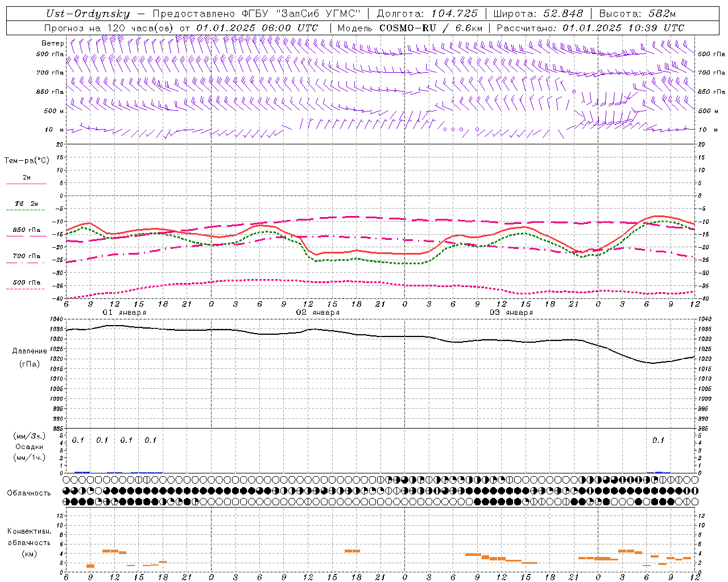Click the 'Модель COSMO-RU / 6.6км' label

[410, 28]
